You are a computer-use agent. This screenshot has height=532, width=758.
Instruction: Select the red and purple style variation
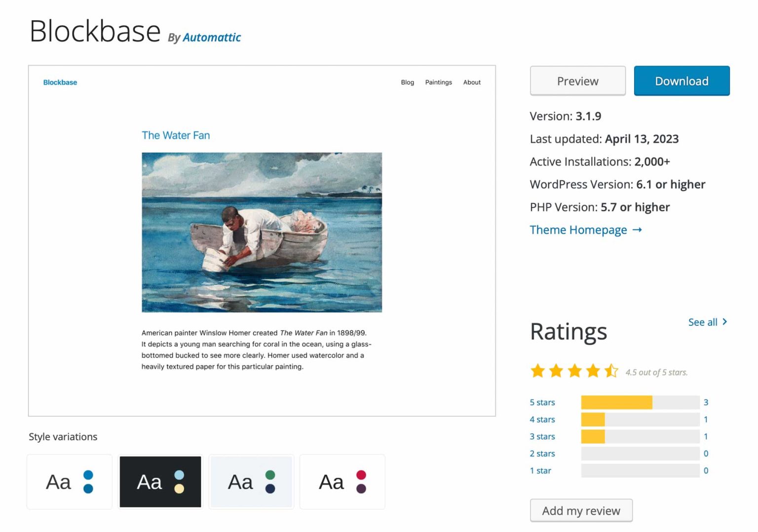[x=342, y=482]
